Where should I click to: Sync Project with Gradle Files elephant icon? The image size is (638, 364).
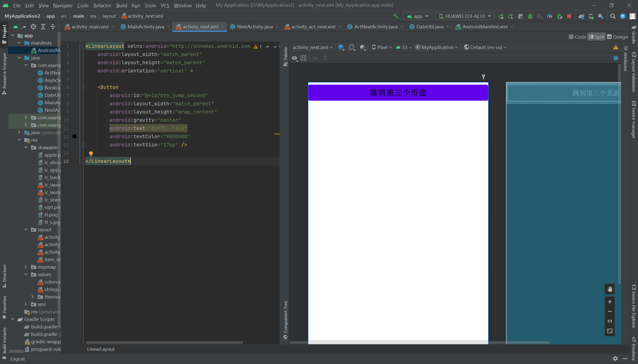click(581, 16)
